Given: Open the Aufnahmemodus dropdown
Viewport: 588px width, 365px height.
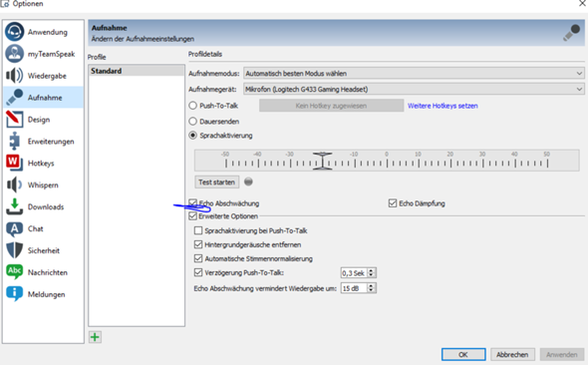Looking at the screenshot, I should point(414,74).
